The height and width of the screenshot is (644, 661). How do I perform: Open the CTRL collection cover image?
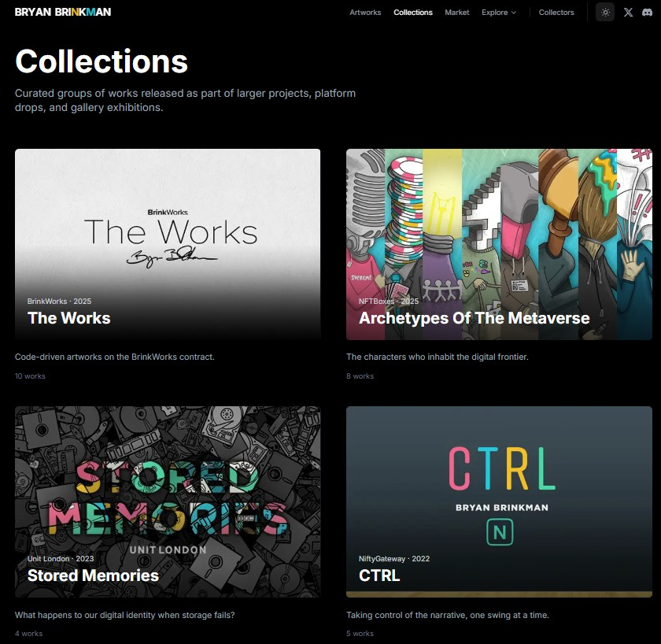point(499,502)
